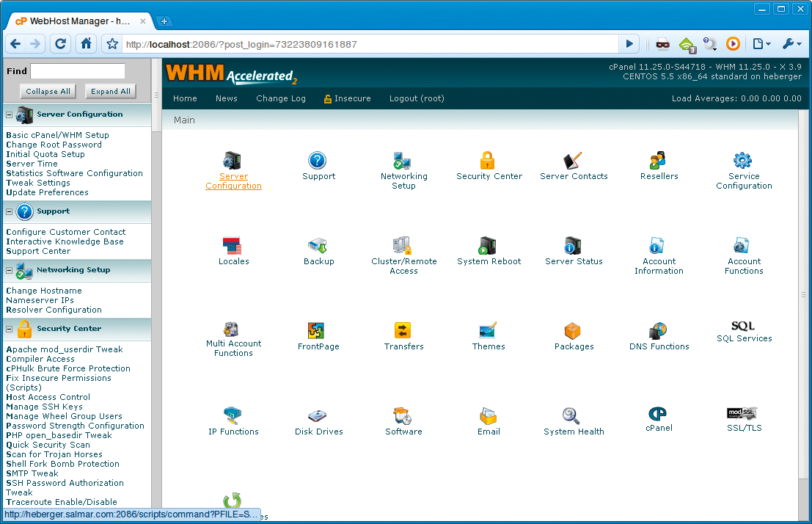Open the News menu item
This screenshot has height=524, width=812.
(x=226, y=98)
